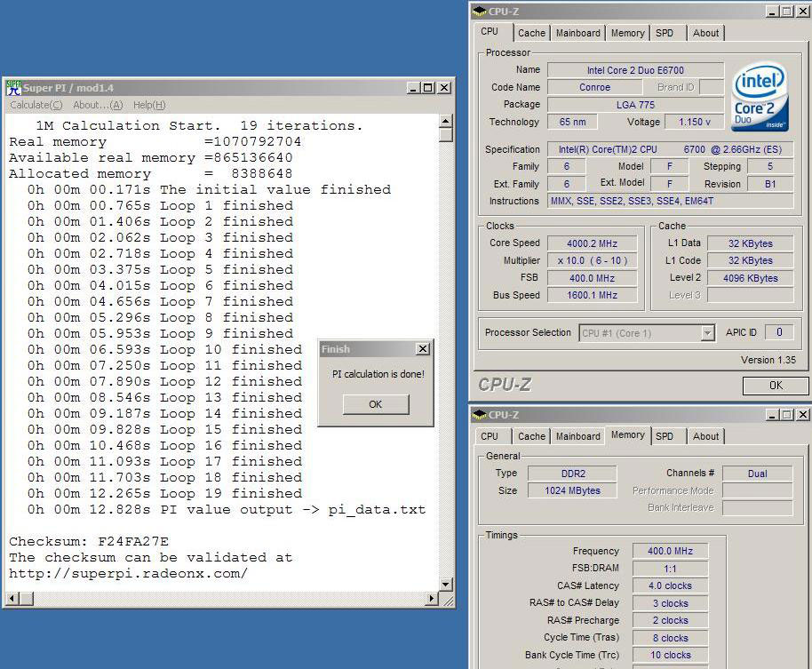Maximize the Super PI window
The height and width of the screenshot is (669, 812).
coord(427,88)
